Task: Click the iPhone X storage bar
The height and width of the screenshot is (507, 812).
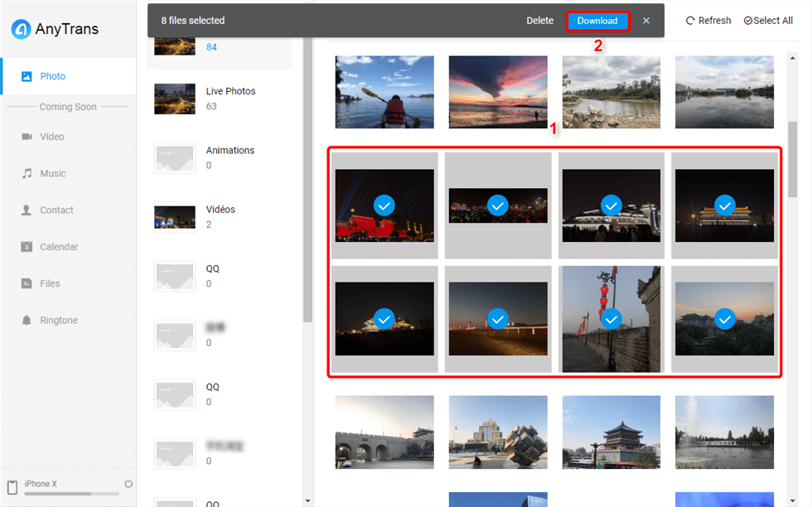Action: (71, 494)
